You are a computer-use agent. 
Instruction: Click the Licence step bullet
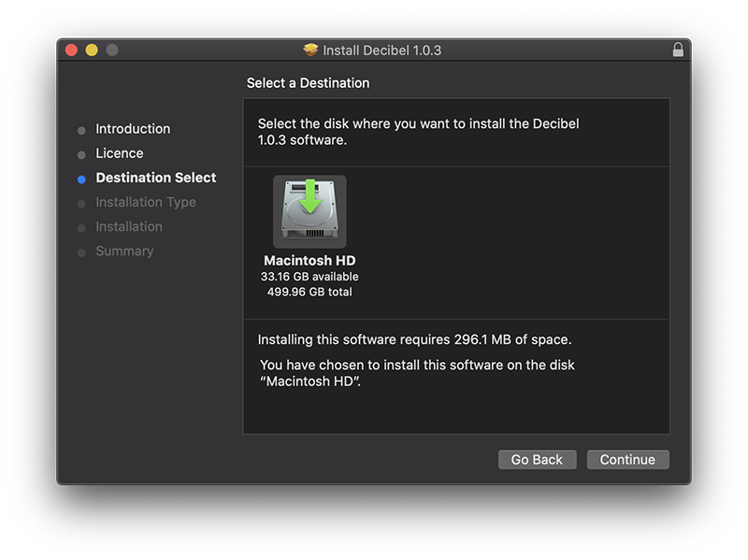(81, 154)
